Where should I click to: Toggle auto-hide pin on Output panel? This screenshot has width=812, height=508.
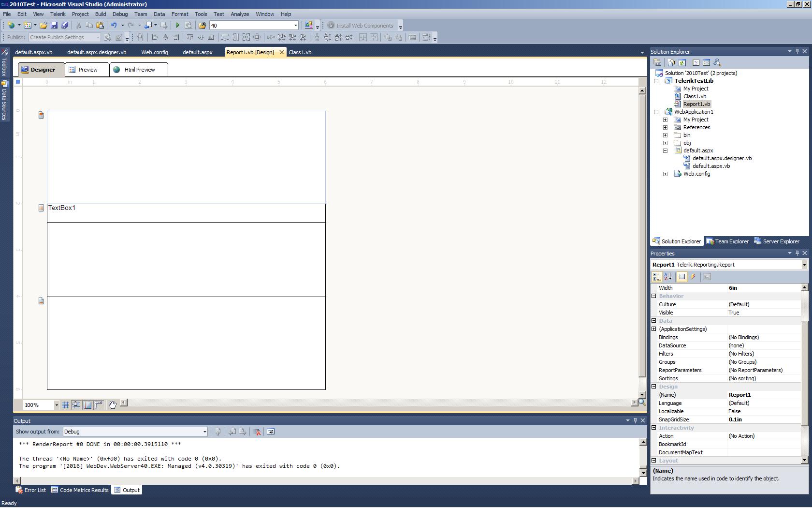coord(635,420)
